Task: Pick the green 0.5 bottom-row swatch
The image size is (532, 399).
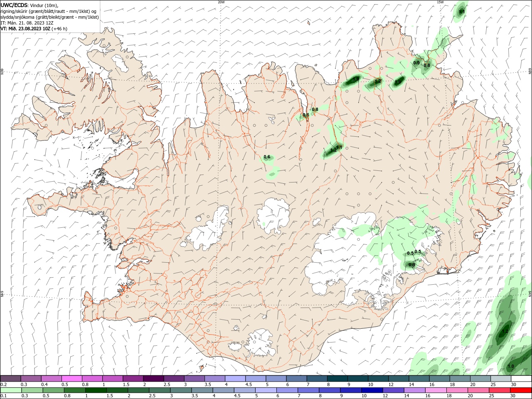Action: pyautogui.click(x=53, y=390)
